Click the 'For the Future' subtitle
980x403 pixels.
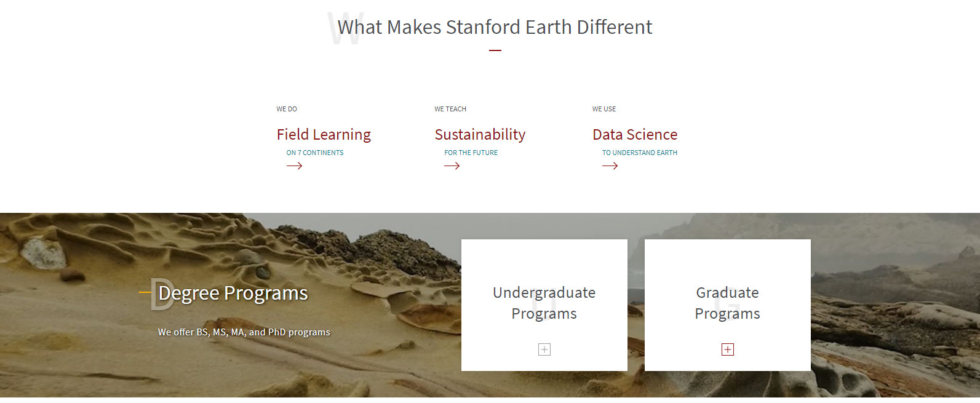(x=471, y=153)
